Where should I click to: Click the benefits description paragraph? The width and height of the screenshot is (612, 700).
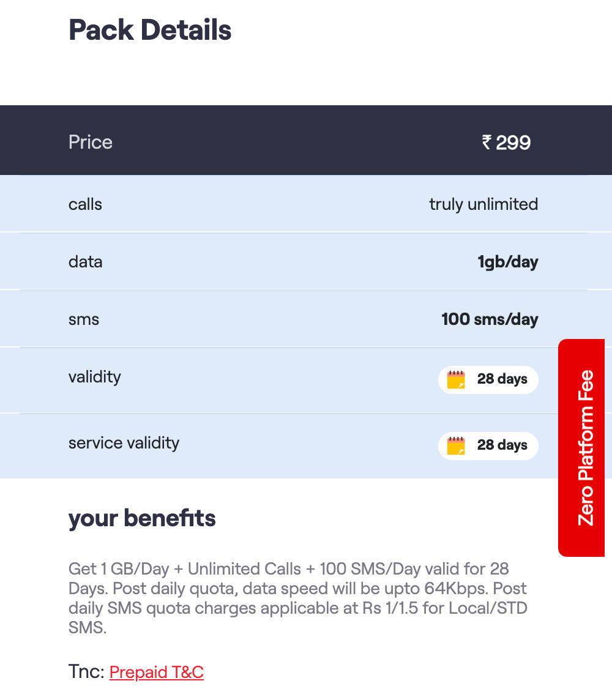pyautogui.click(x=298, y=598)
